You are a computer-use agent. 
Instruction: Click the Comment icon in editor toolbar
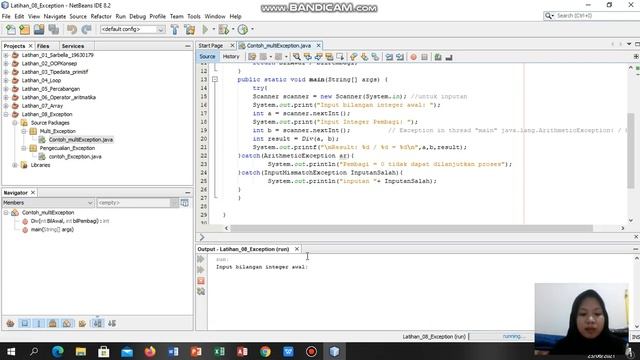[438, 57]
